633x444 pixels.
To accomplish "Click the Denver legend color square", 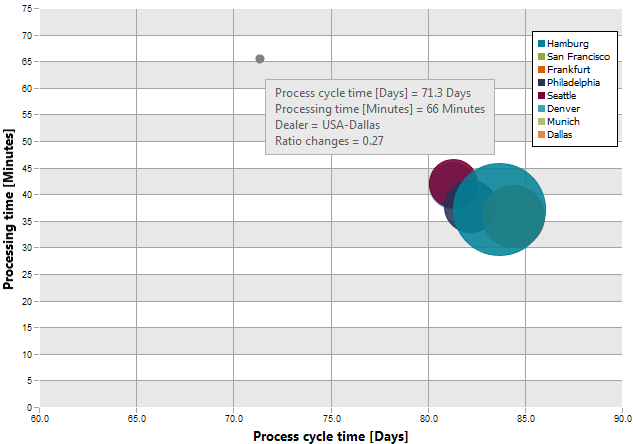I will click(x=541, y=109).
